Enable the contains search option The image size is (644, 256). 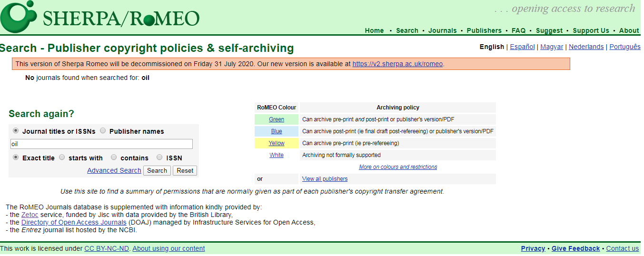point(114,158)
